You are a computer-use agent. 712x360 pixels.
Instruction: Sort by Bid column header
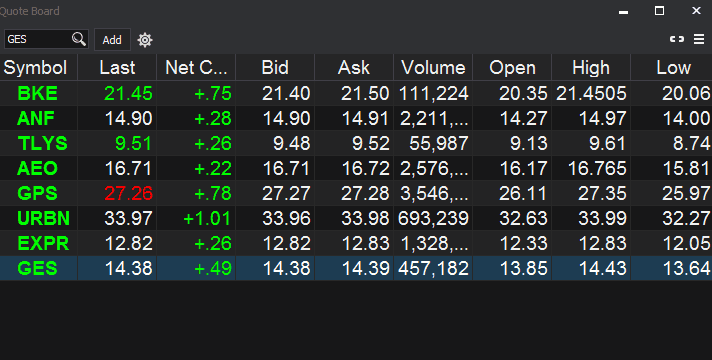(275, 68)
